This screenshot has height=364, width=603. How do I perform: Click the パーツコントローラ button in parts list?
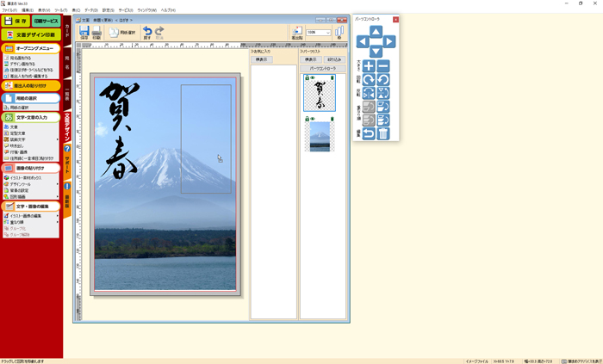322,67
